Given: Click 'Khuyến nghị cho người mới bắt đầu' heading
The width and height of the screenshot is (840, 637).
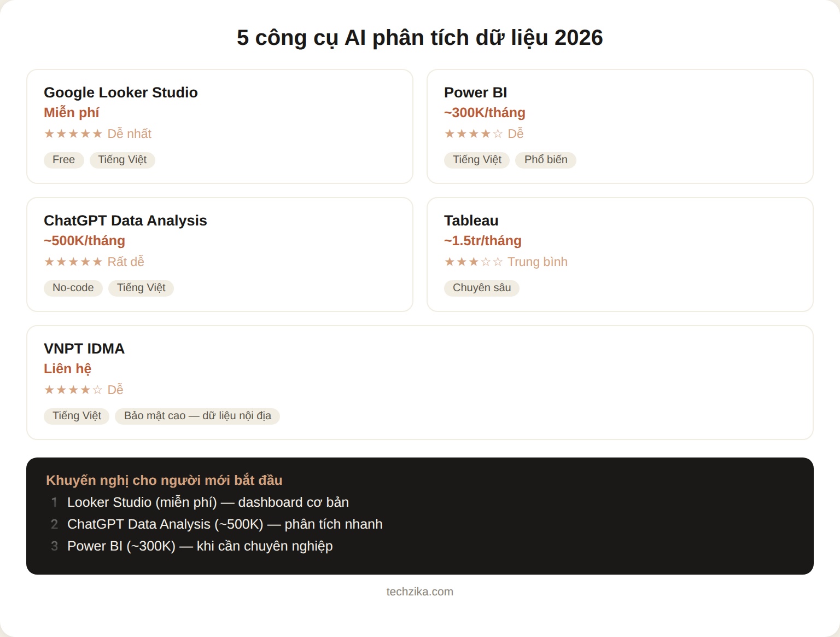Looking at the screenshot, I should pos(164,480).
